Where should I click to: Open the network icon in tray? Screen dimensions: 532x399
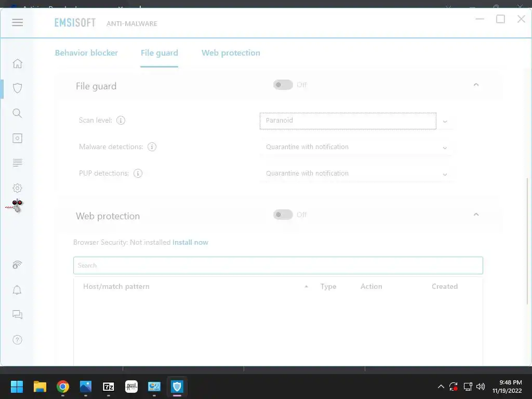468,387
